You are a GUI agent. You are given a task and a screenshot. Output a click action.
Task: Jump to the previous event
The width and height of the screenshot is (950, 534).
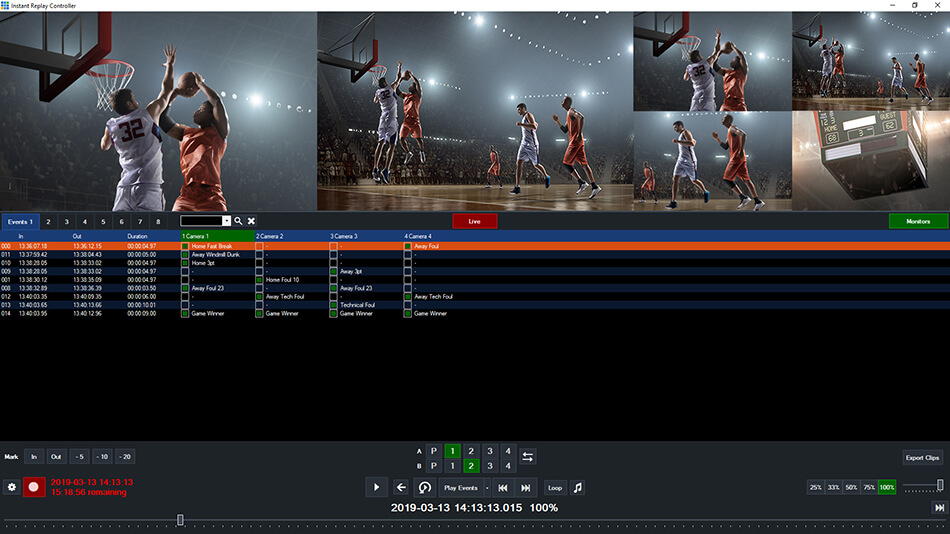pyautogui.click(x=503, y=487)
